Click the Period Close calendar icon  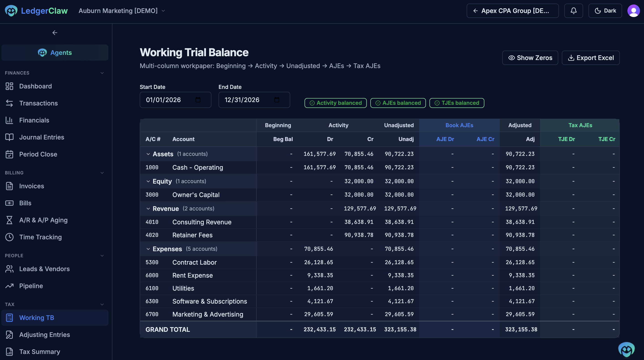(x=9, y=154)
